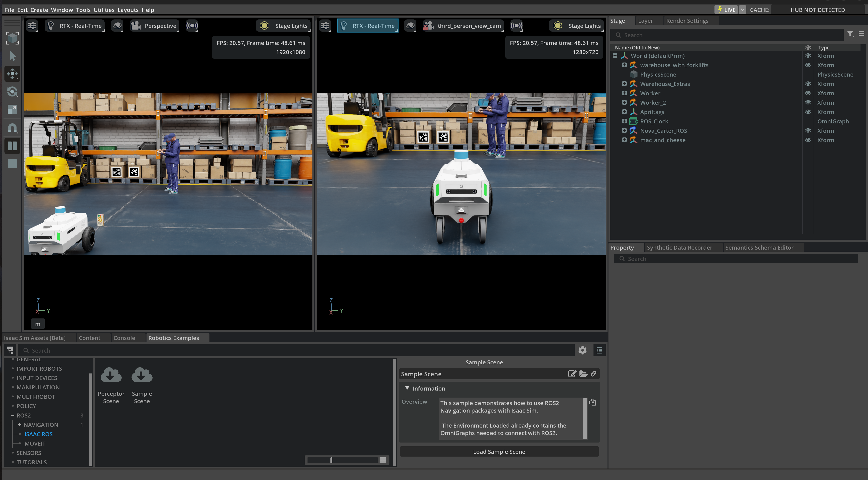The height and width of the screenshot is (480, 868).
Task: Hide the Worker_2 prim
Action: [x=808, y=103]
